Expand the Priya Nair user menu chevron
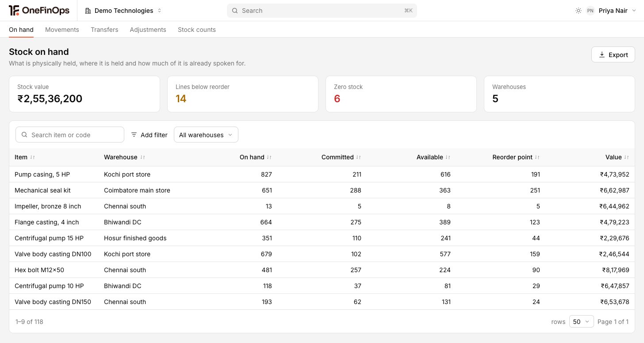This screenshot has height=343, width=644. [x=633, y=11]
